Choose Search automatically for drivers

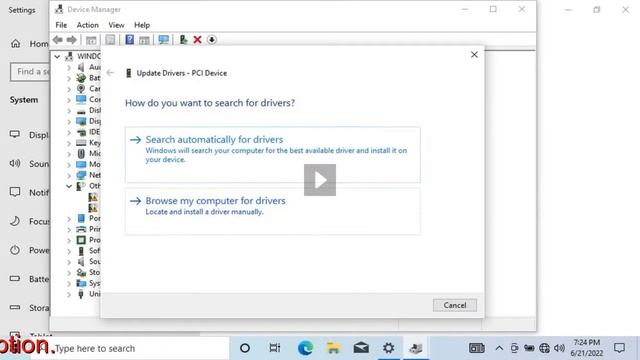pos(273,155)
